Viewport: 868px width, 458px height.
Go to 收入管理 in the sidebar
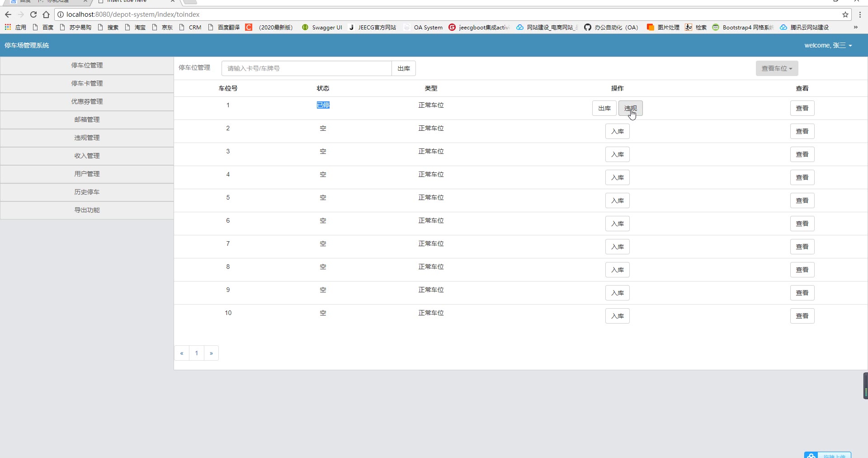[87, 156]
